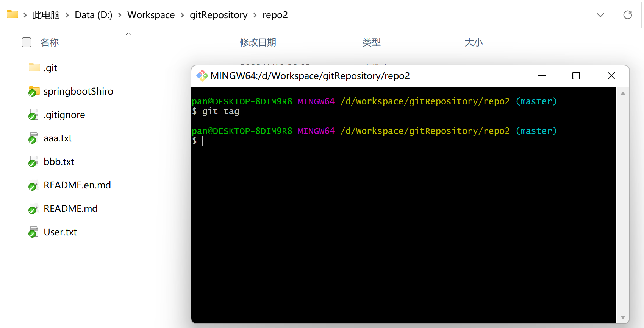644x328 pixels.
Task: Maximize the MINGW64 terminal window
Action: (x=576, y=76)
